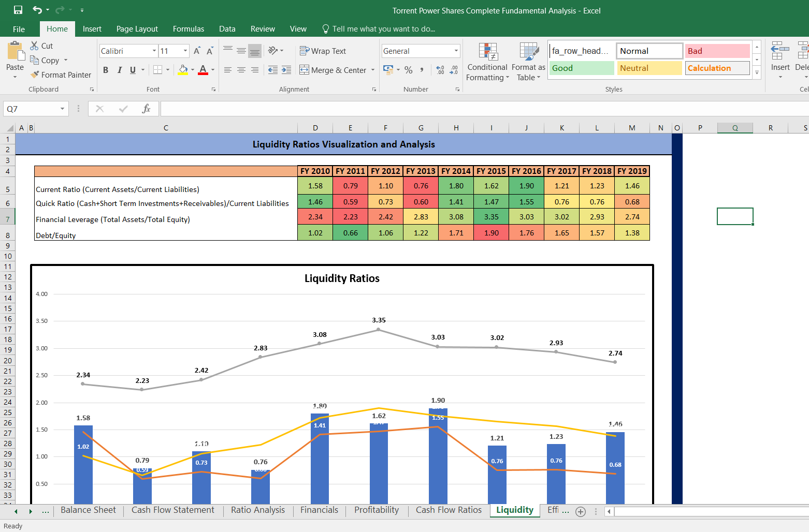This screenshot has height=532, width=809.
Task: Enable Wrap Text
Action: pyautogui.click(x=323, y=51)
